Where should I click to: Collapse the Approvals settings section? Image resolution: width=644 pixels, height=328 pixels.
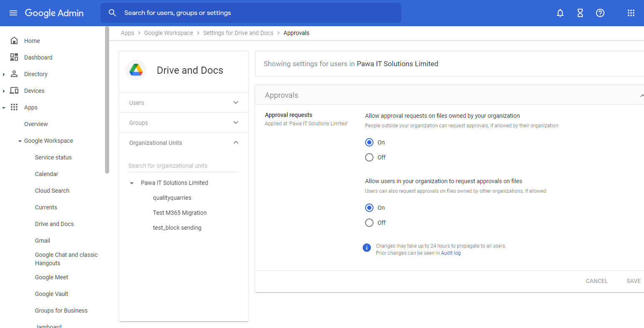click(x=641, y=94)
